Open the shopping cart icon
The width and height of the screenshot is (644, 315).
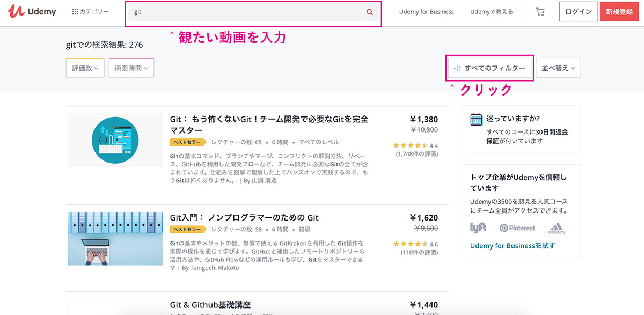click(540, 12)
